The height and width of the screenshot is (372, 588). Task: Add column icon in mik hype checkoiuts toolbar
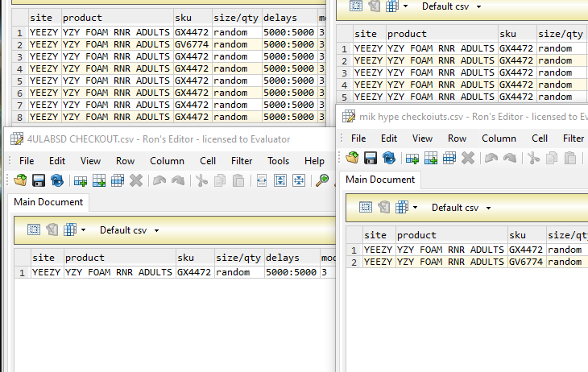pos(430,159)
